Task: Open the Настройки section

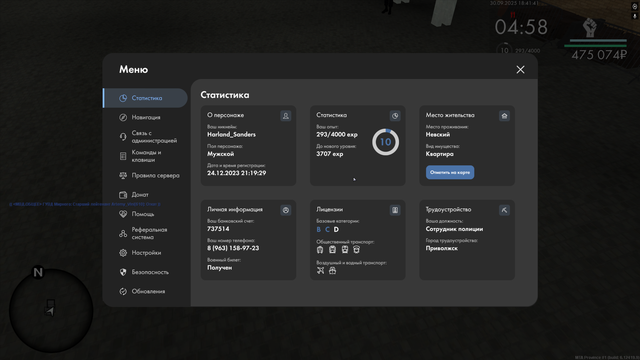Action: point(145,253)
